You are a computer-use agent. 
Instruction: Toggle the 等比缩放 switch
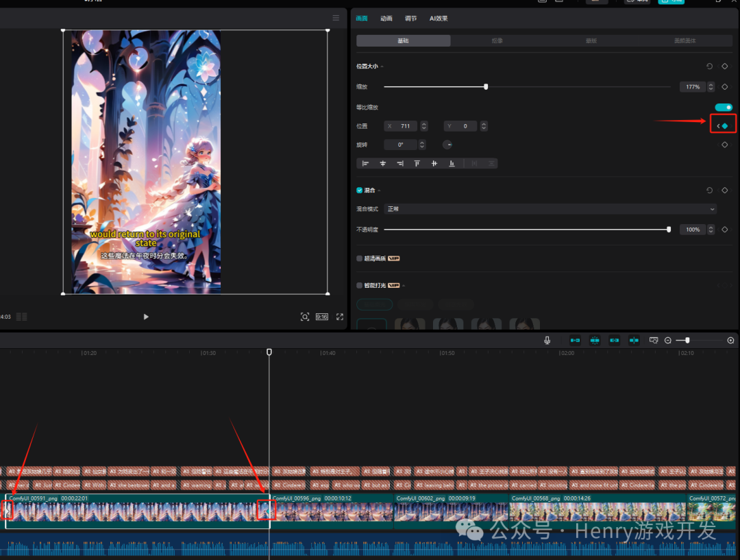[x=724, y=107]
